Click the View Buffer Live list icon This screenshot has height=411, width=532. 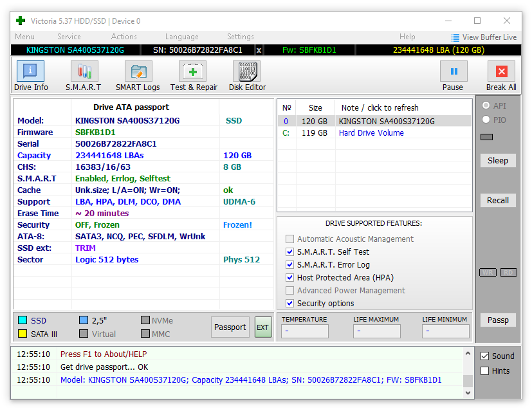pyautogui.click(x=455, y=38)
